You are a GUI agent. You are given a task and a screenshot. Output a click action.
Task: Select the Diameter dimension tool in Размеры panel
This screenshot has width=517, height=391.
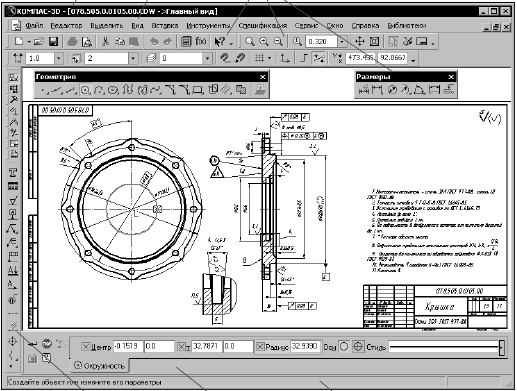(x=392, y=89)
